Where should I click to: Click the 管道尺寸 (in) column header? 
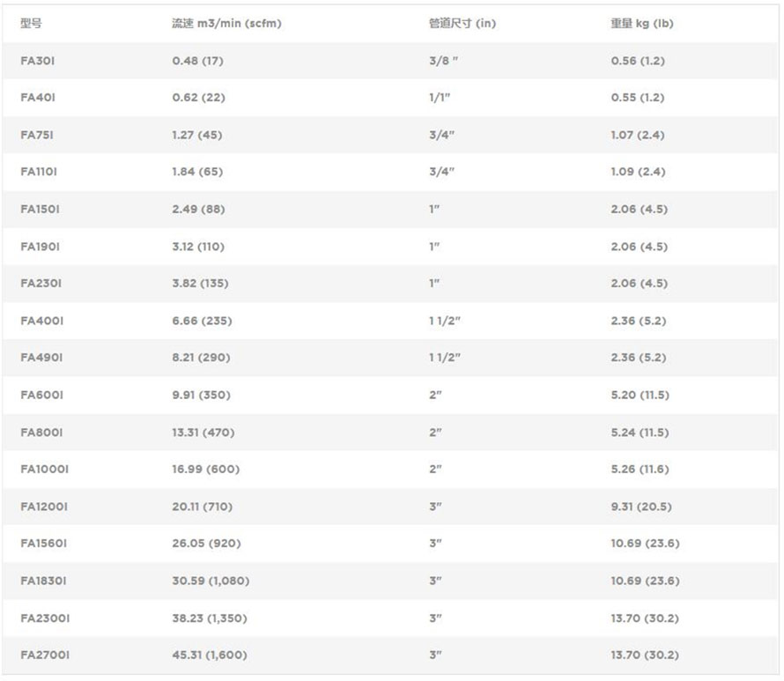[x=462, y=24]
